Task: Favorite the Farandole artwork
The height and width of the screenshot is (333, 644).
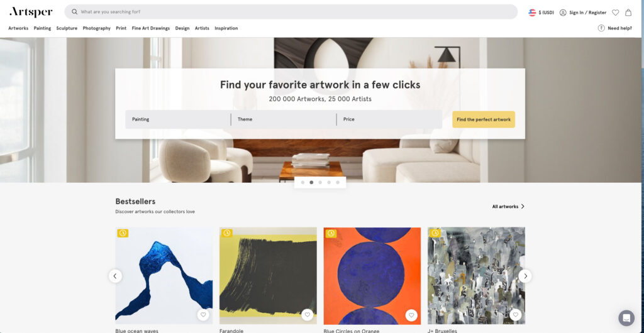Action: click(307, 315)
